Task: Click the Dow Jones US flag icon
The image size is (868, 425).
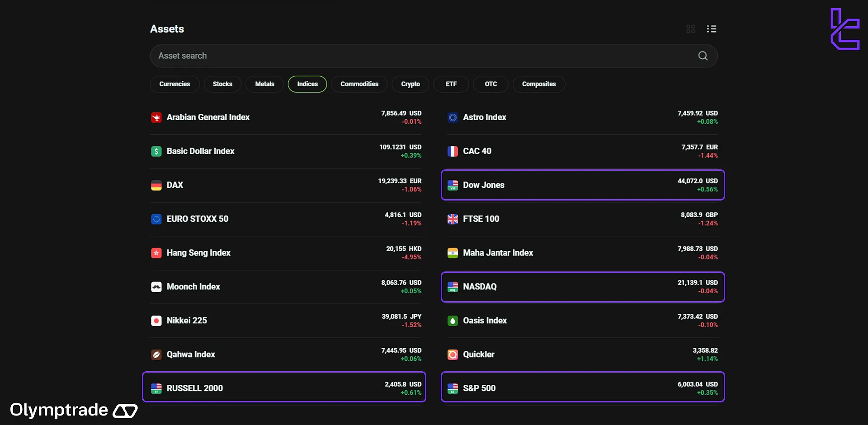Action: point(453,185)
